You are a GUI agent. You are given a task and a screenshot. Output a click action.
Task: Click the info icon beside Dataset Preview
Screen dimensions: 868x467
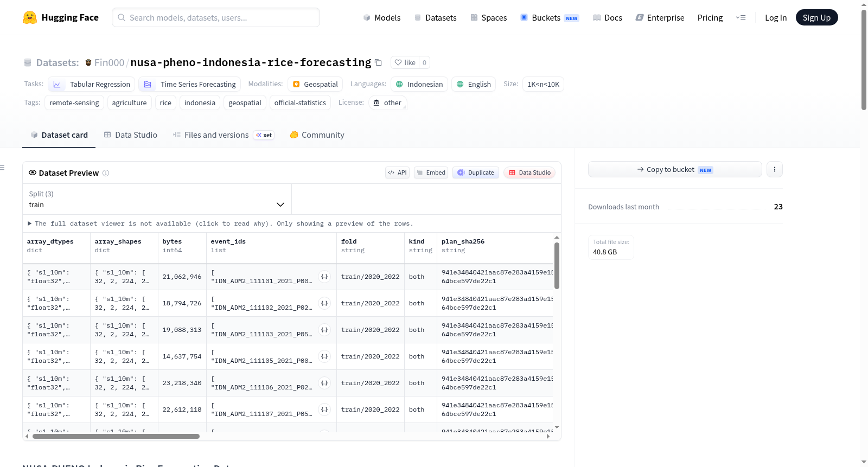coord(106,173)
